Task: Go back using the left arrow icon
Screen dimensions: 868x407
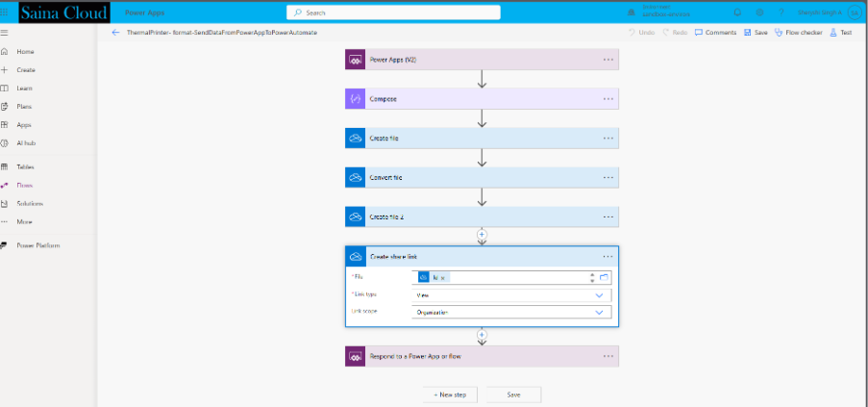Action: pyautogui.click(x=115, y=32)
